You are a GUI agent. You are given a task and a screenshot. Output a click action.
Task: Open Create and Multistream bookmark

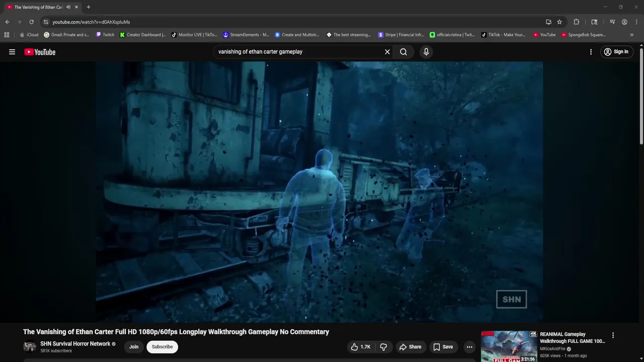pyautogui.click(x=297, y=35)
